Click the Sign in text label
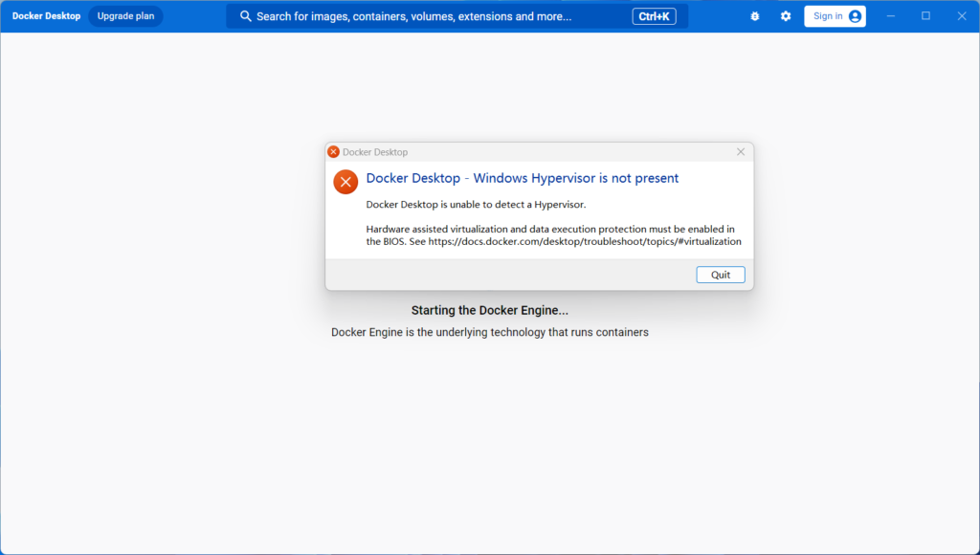 828,16
